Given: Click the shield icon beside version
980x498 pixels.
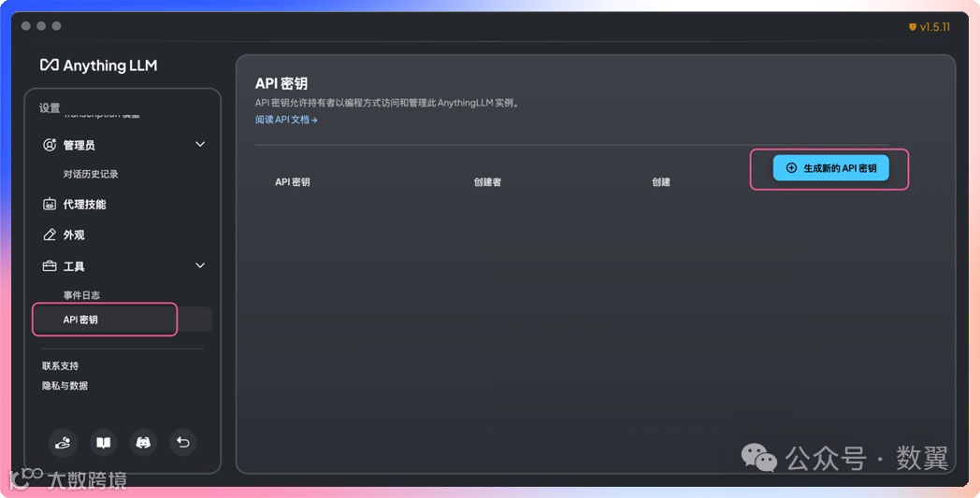Looking at the screenshot, I should (913, 27).
